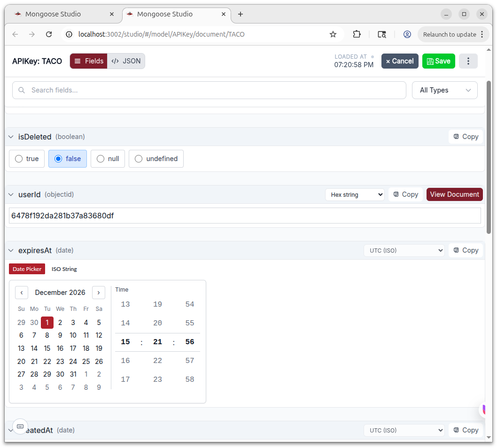Select minute 22 in time picker
This screenshot has width=497, height=448.
click(x=157, y=361)
